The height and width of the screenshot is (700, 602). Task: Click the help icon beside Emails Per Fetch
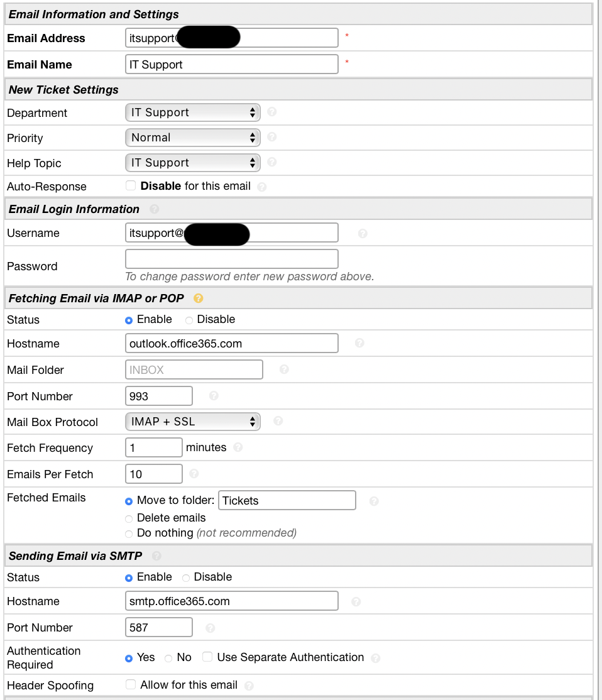pyautogui.click(x=194, y=473)
